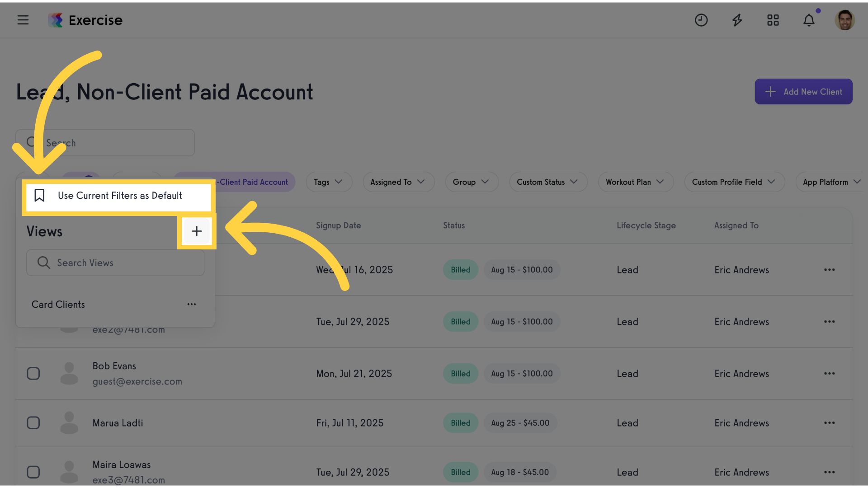The height and width of the screenshot is (488, 868).
Task: Open the apps grid icon
Action: point(773,20)
